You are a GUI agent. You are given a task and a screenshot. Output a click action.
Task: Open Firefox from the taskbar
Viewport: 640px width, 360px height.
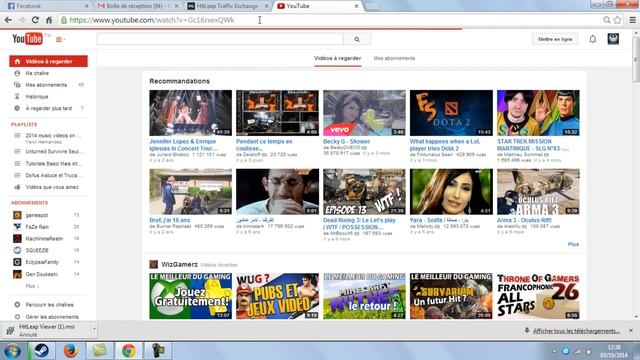click(71, 351)
